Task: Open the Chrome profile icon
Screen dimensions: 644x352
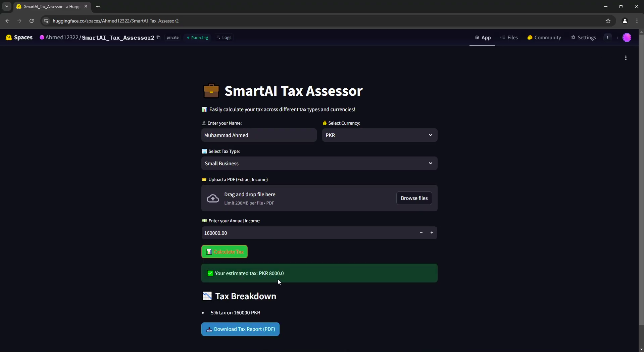Action: (x=625, y=21)
